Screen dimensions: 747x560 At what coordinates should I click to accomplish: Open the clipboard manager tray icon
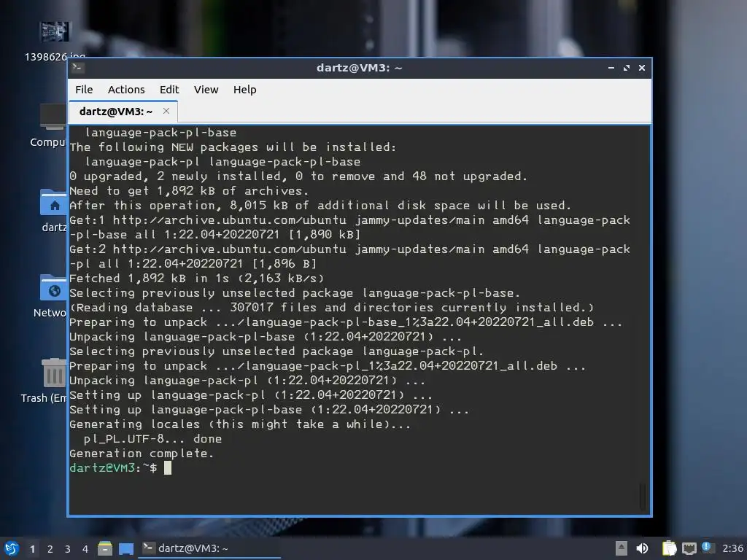[x=669, y=548]
